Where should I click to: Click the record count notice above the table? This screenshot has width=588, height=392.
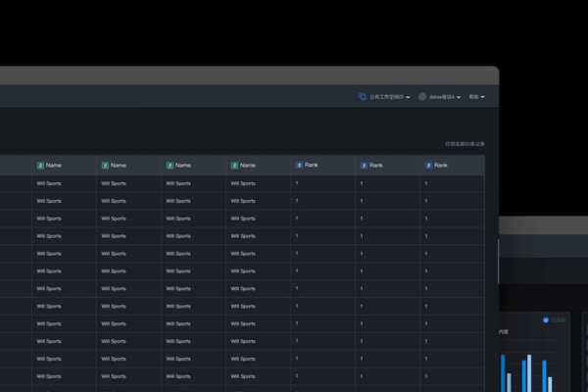(464, 143)
